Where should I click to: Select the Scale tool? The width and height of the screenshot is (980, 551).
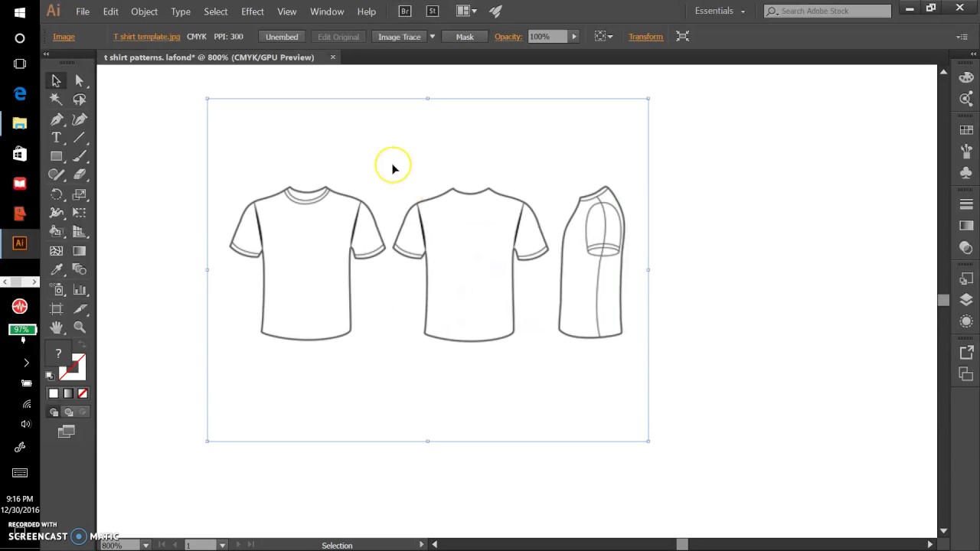pos(80,194)
